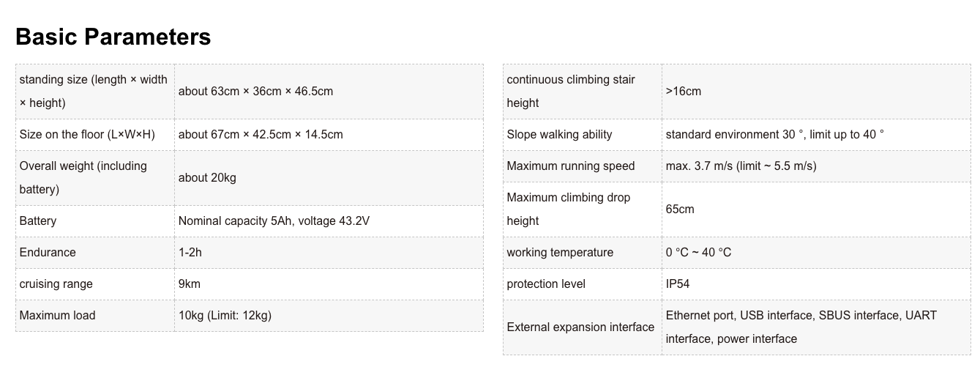980x367 pixels.
Task: Click the cruising range 9km value
Action: 190,284
